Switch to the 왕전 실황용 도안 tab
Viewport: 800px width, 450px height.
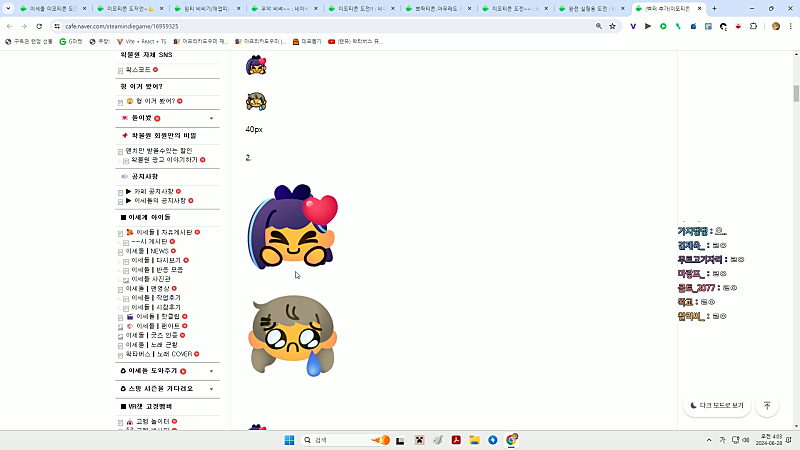pyautogui.click(x=591, y=8)
